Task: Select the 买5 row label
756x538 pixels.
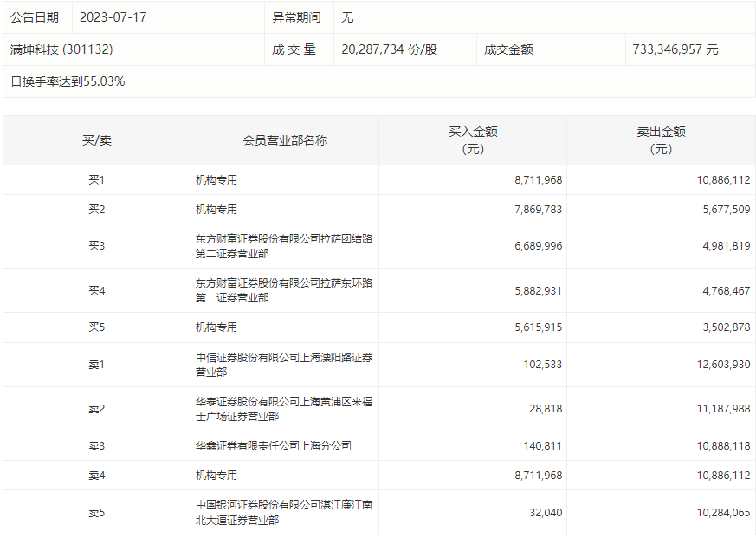Action: [96, 327]
